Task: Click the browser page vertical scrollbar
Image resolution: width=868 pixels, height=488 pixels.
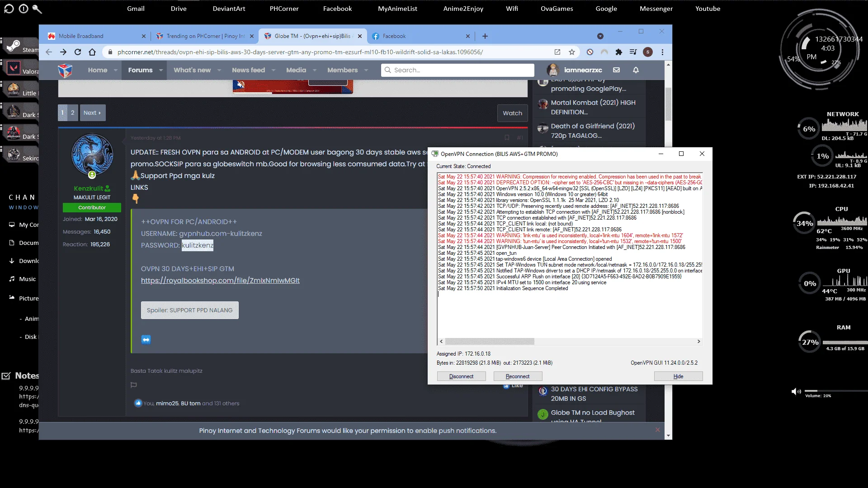Action: point(668,104)
